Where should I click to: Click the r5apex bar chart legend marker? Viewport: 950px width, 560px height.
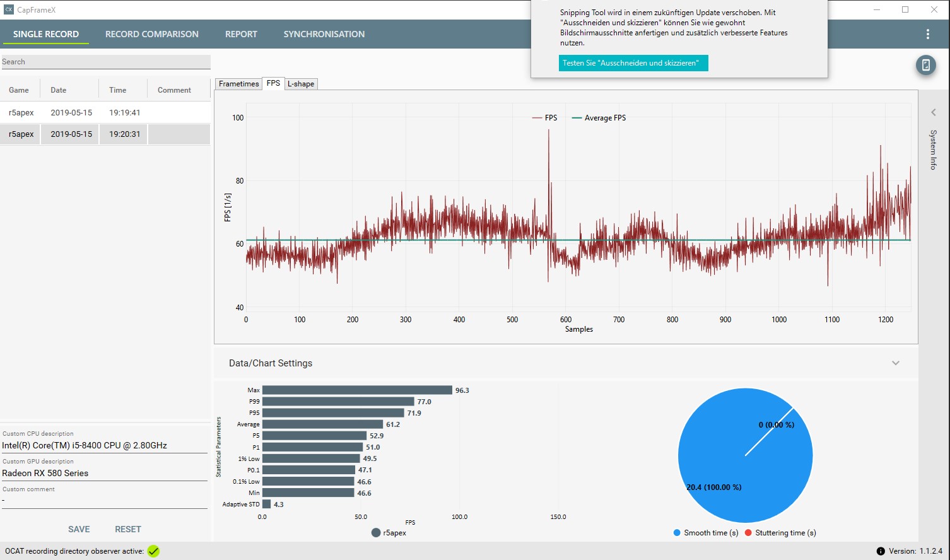click(x=377, y=533)
